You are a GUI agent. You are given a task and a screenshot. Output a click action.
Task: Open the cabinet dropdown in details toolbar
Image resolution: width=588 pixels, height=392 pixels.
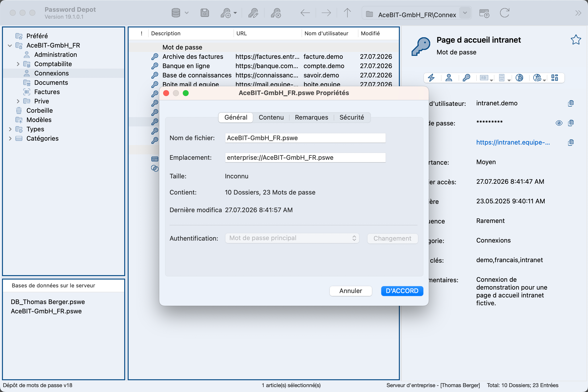tap(509, 80)
